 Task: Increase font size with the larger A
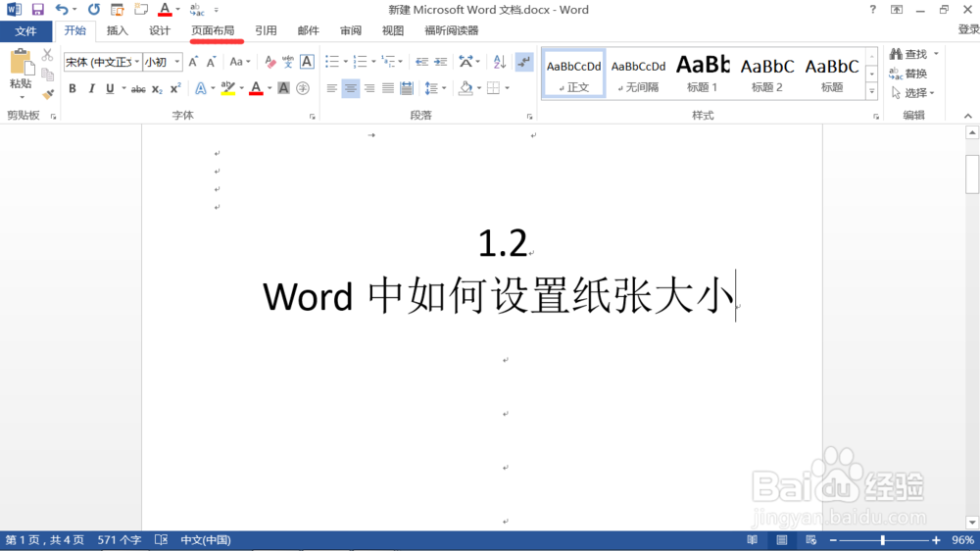(x=193, y=62)
